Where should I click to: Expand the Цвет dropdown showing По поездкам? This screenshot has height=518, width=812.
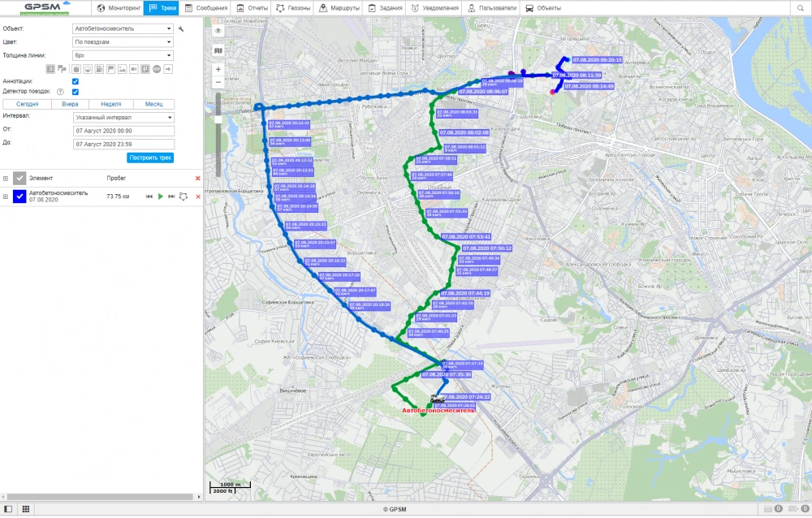[x=123, y=41]
